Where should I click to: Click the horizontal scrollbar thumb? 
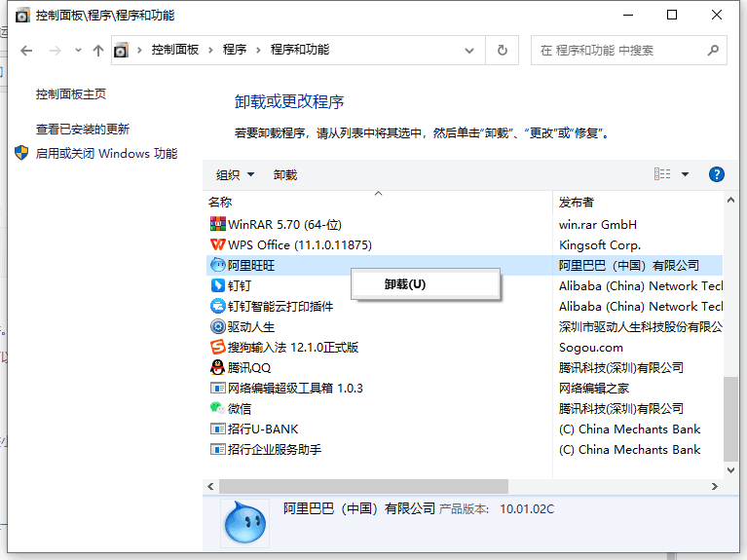pyautogui.click(x=363, y=486)
